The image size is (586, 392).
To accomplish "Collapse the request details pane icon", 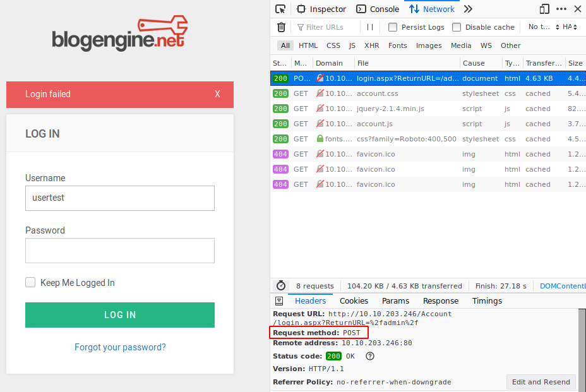I will [x=279, y=301].
